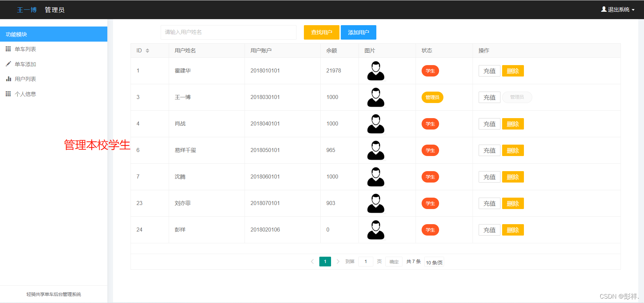
Task: Click the avatar image of 霍建华
Action: pos(376,71)
